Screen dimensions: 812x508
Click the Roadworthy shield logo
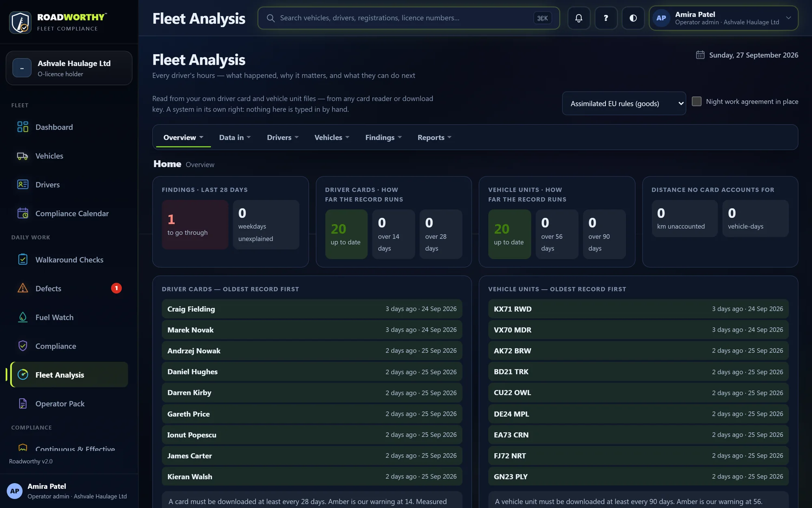(20, 22)
